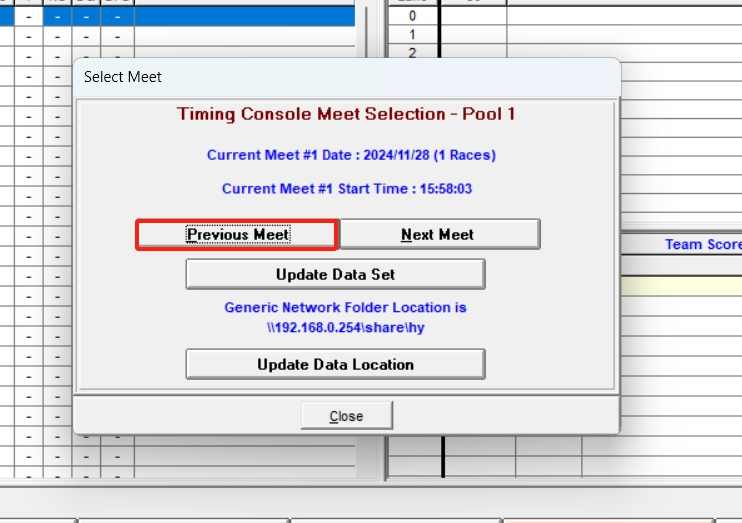Viewport: 742px width, 523px height.
Task: Go to the Next Meet
Action: (439, 235)
